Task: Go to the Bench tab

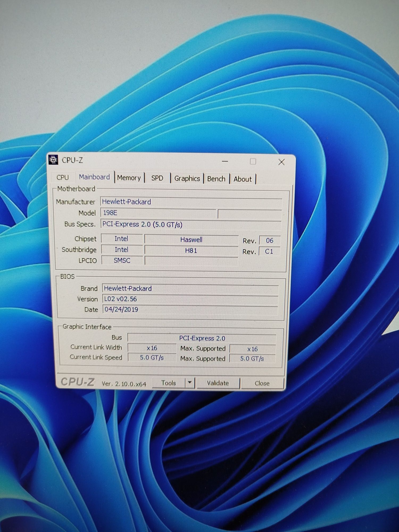Action: coord(216,179)
